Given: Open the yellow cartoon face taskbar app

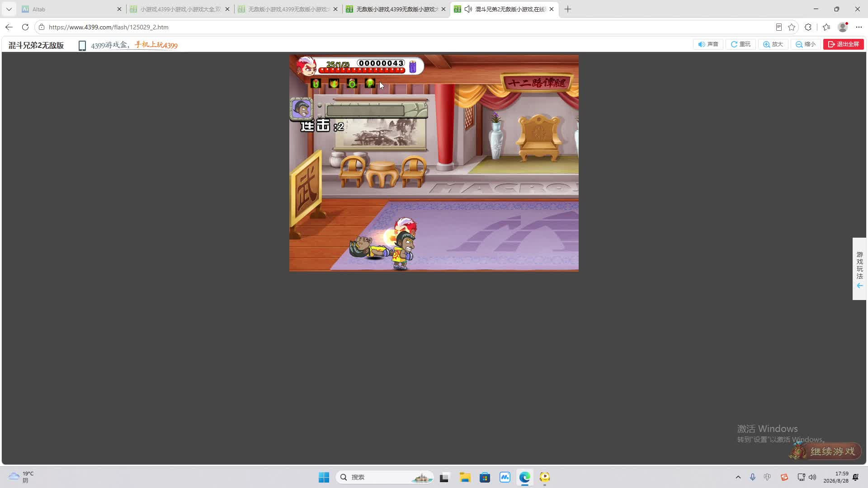Looking at the screenshot, I should [x=545, y=477].
